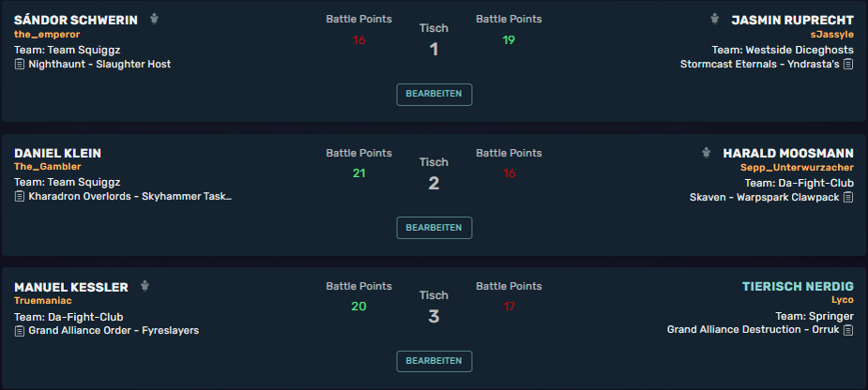Click the pawn icon beside Harald Moosmann
The image size is (868, 390).
[707, 153]
